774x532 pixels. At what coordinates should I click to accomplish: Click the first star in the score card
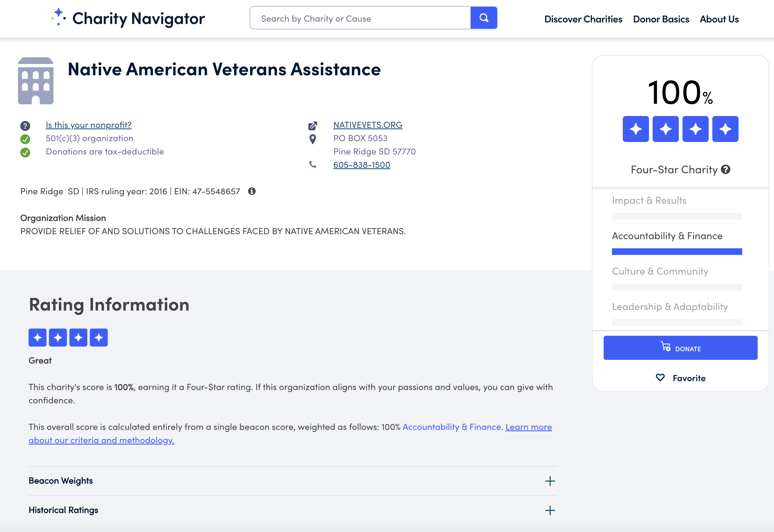point(635,129)
